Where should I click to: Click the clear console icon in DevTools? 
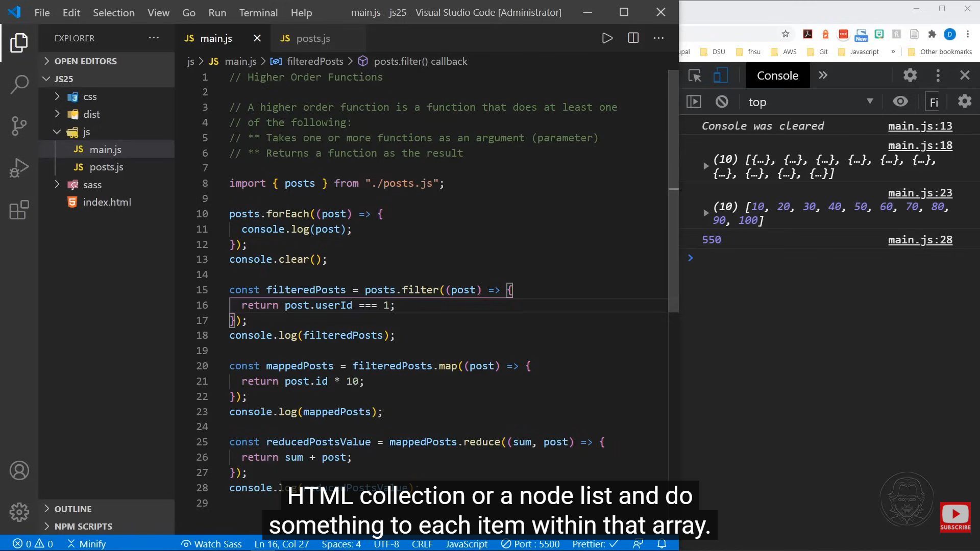pos(722,102)
